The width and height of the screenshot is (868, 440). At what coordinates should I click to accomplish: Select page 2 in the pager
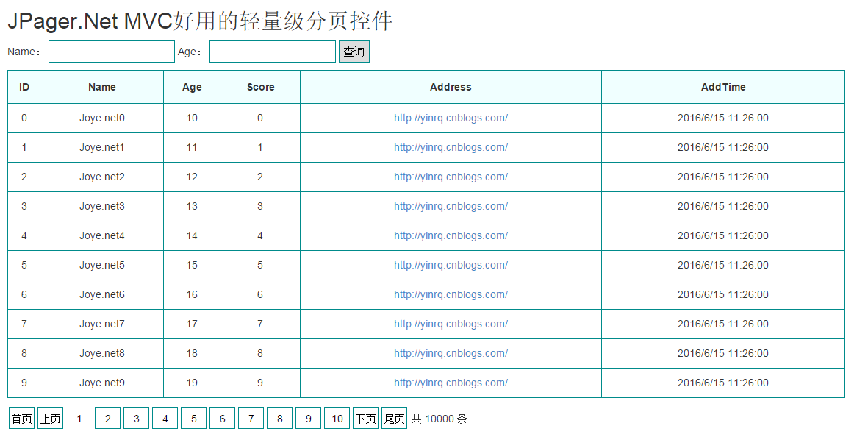coord(107,419)
